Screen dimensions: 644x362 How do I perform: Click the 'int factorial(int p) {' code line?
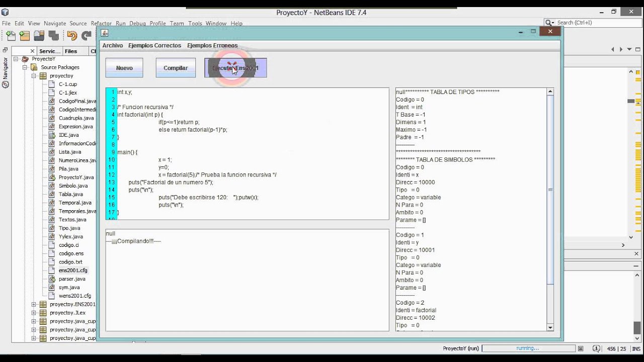pos(140,115)
